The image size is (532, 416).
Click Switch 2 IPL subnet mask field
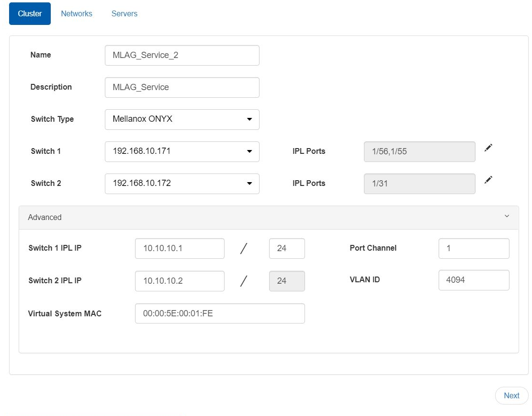click(x=287, y=281)
